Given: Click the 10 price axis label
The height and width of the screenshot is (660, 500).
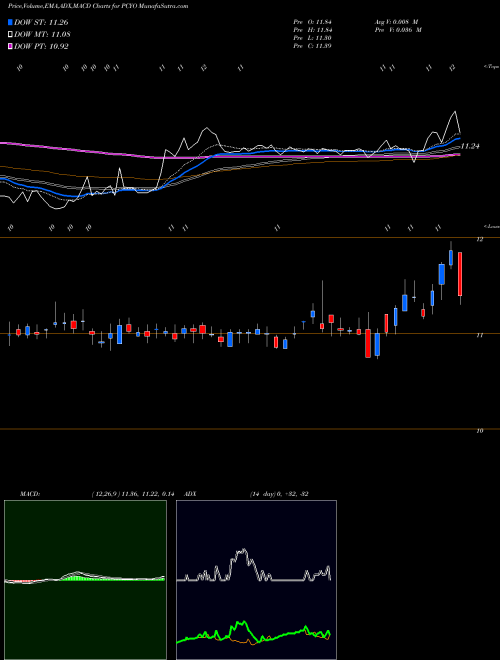Looking at the screenshot, I should (479, 431).
